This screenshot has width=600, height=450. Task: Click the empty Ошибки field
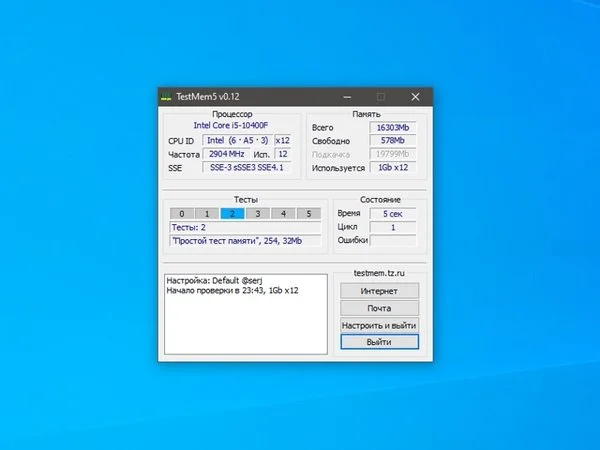pyautogui.click(x=393, y=241)
